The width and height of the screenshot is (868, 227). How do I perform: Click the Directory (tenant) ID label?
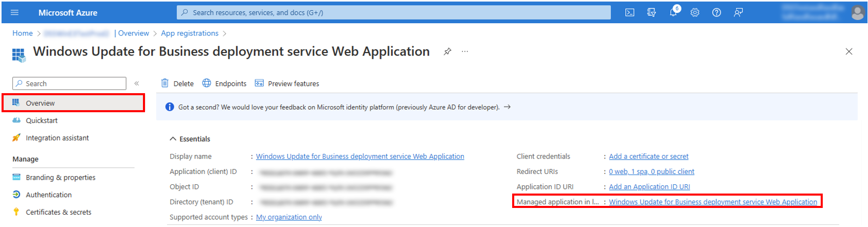pos(201,202)
